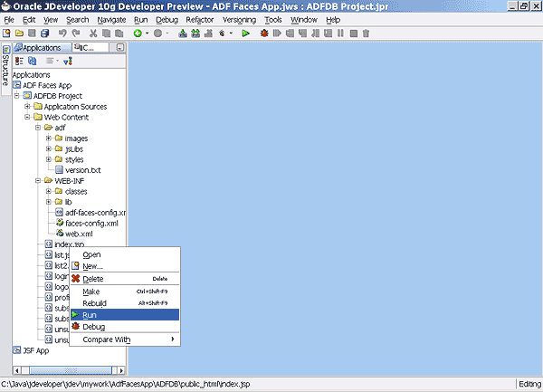Switch to the Applications tab
The height and width of the screenshot is (392, 543).
[42, 47]
